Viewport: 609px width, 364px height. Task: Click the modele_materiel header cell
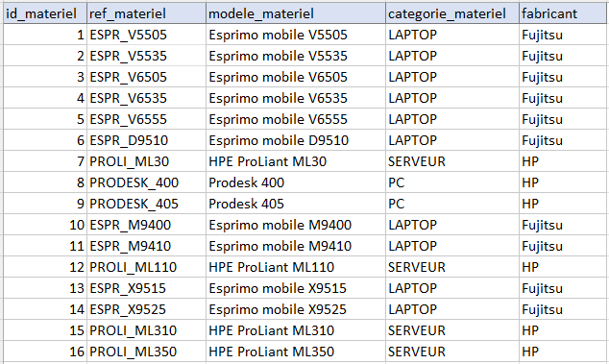coord(296,13)
